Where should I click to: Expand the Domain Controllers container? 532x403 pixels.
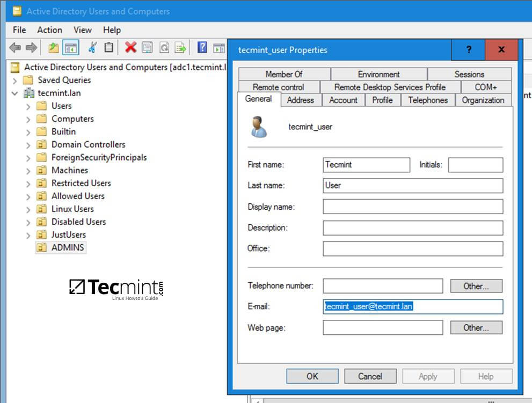[27, 144]
